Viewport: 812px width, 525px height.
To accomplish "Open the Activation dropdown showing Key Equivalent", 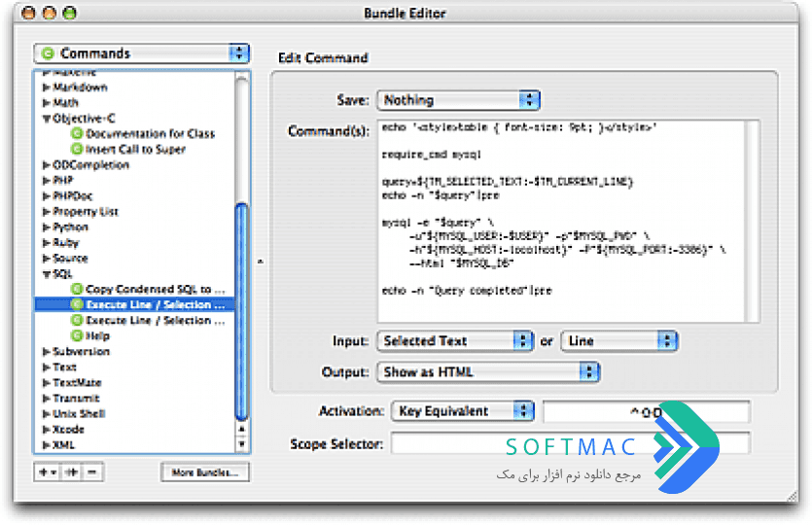I will coord(463,410).
